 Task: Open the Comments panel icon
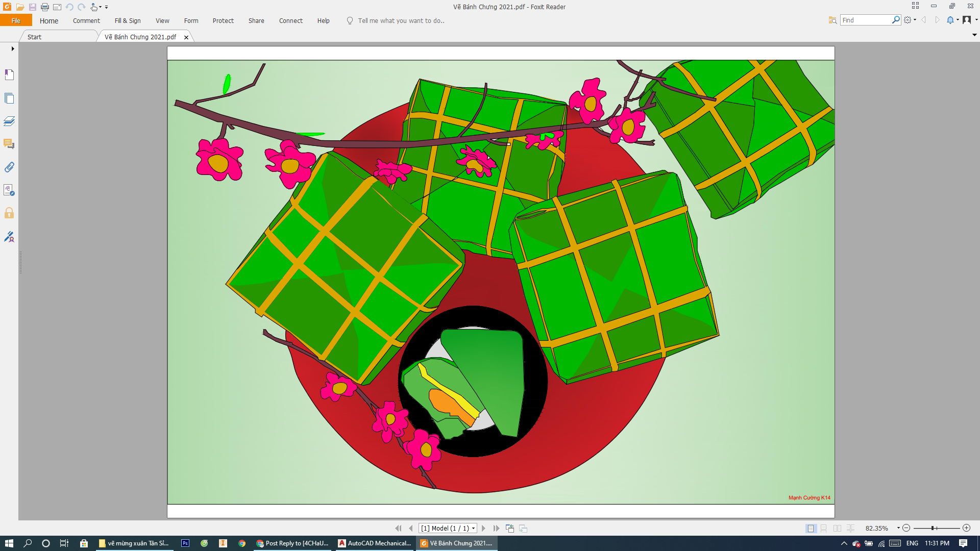(9, 144)
